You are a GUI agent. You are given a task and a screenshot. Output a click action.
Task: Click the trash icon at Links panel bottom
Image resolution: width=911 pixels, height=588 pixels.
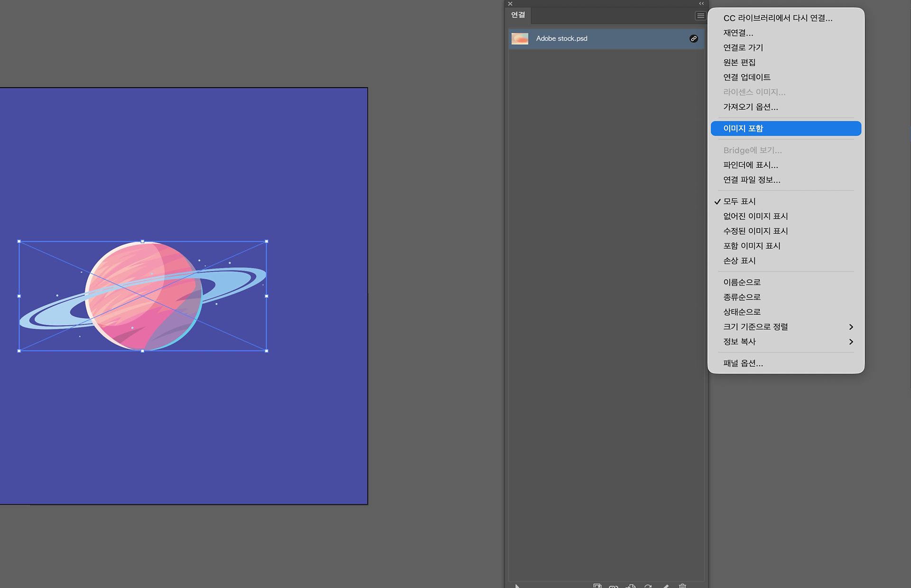682,586
